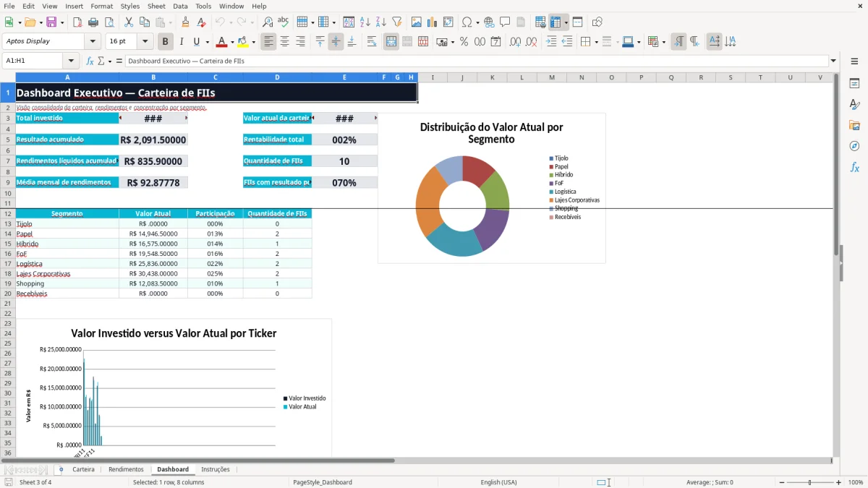Viewport: 868px width, 488px height.
Task: Expand the formula bar
Action: [x=833, y=61]
